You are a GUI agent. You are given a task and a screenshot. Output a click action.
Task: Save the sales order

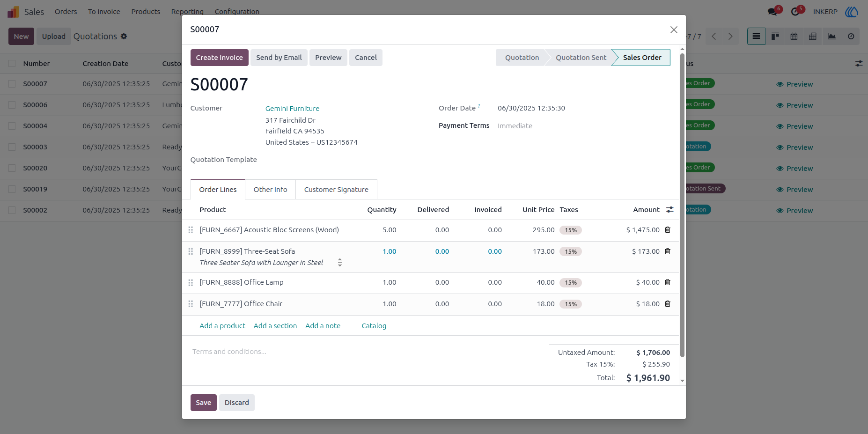[204, 403]
